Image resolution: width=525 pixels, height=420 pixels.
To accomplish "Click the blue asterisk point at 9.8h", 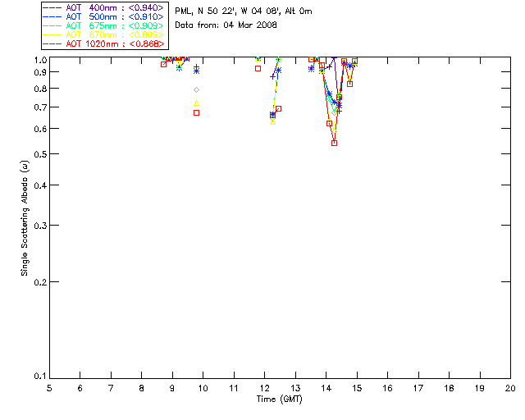I will coord(197,71).
